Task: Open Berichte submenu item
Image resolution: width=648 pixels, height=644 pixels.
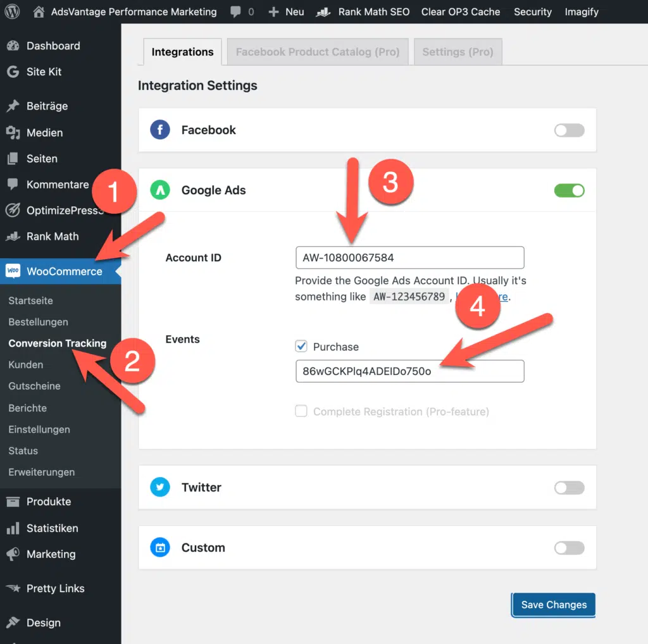Action: (27, 407)
